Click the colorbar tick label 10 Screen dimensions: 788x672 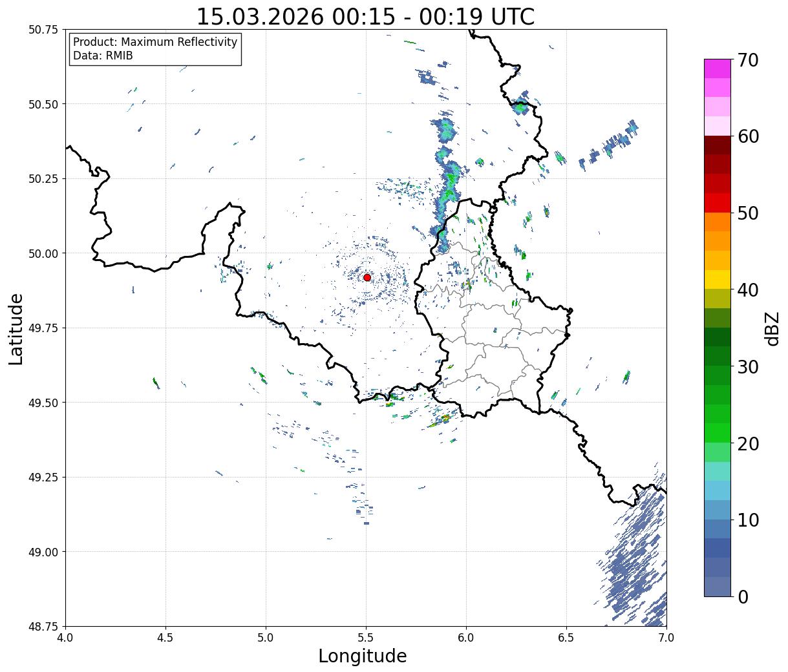748,520
